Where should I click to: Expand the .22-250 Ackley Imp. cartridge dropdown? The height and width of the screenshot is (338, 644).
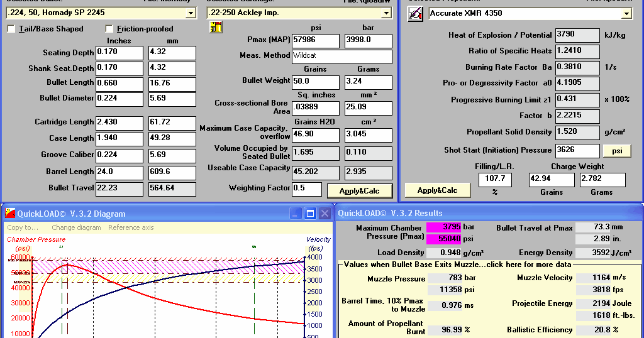(386, 13)
